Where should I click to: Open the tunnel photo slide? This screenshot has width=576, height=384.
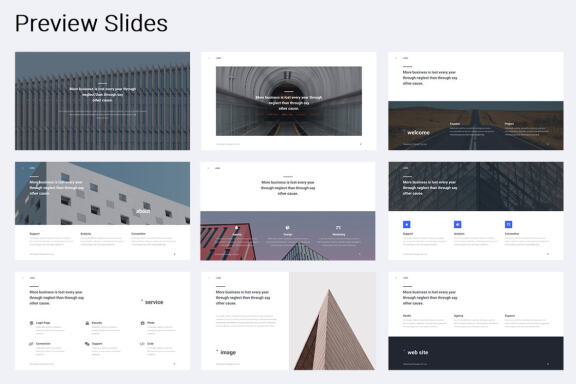click(288, 101)
